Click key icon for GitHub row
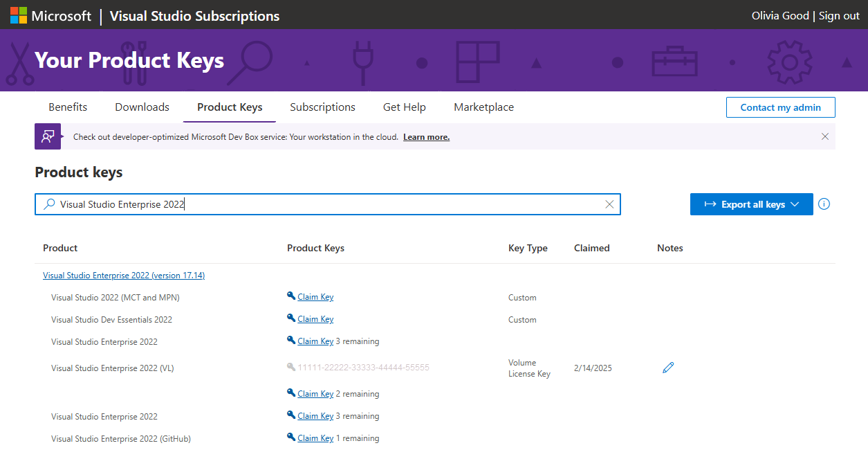Image resolution: width=868 pixels, height=450 pixels. coord(291,438)
